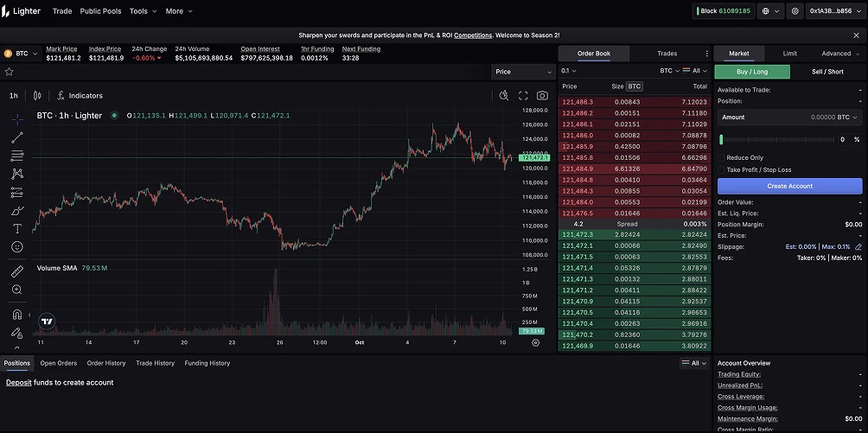
Task: Select the Fibonacci retracement tool
Action: click(17, 156)
